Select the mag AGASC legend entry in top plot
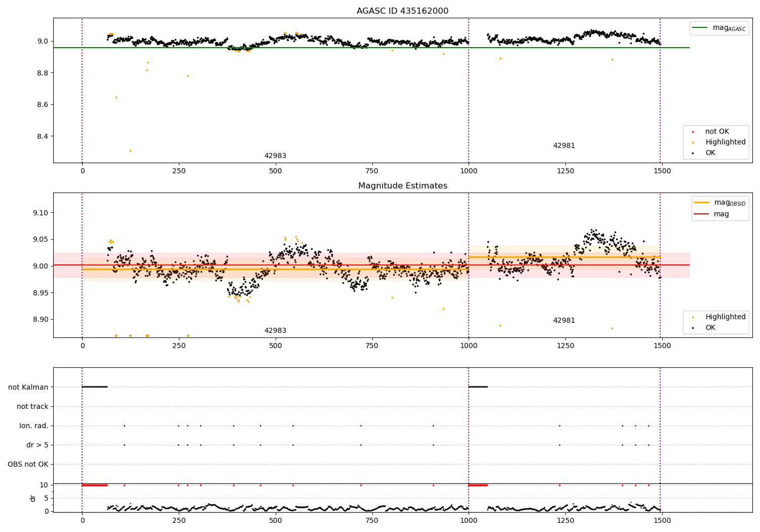Screen dimensions: 760x532 (x=719, y=28)
